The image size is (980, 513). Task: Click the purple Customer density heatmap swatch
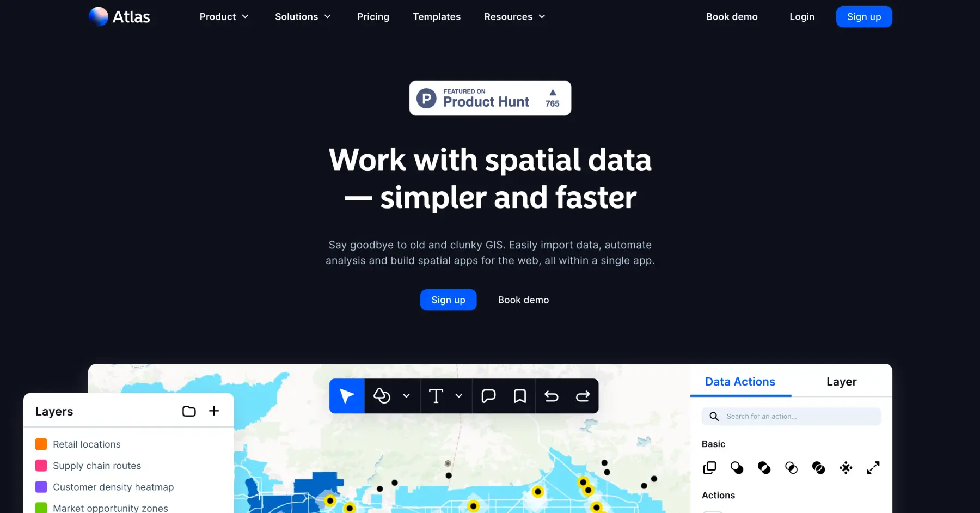41,487
